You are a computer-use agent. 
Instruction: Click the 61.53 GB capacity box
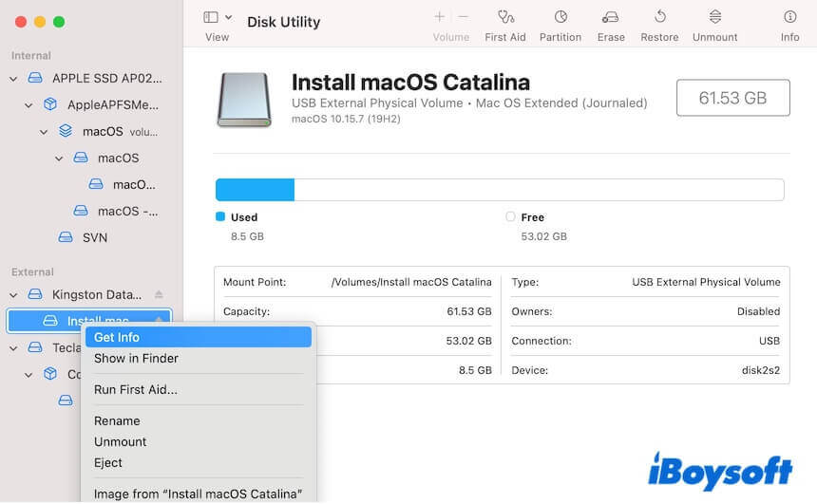tap(732, 98)
